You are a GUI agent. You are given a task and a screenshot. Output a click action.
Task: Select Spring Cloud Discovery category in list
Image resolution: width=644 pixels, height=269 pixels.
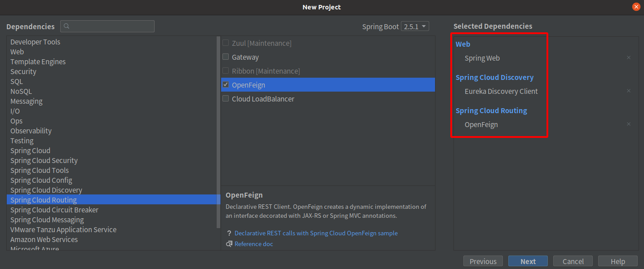(111, 190)
